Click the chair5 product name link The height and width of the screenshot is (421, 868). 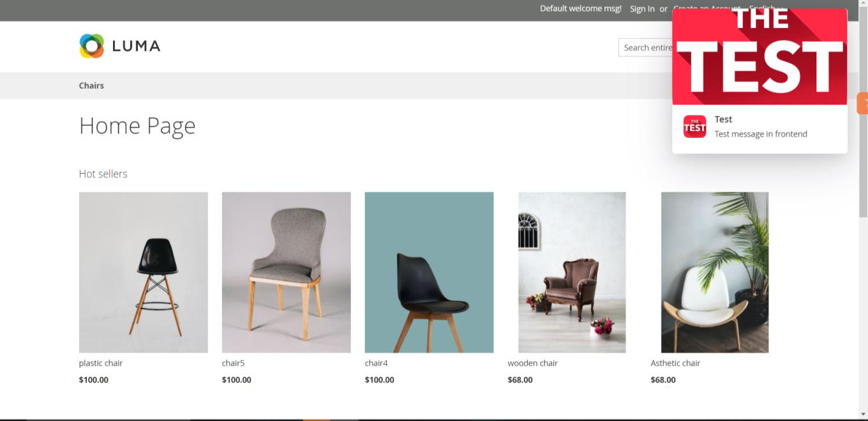pyautogui.click(x=234, y=363)
